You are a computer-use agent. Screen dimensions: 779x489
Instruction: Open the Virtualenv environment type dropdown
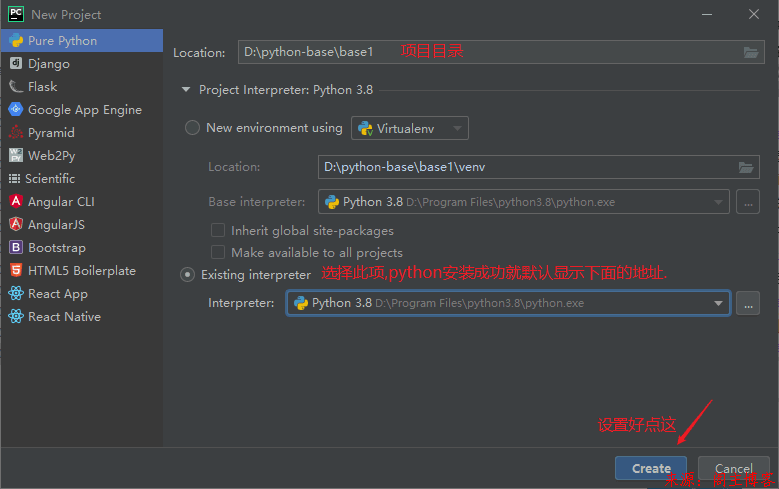pyautogui.click(x=410, y=128)
